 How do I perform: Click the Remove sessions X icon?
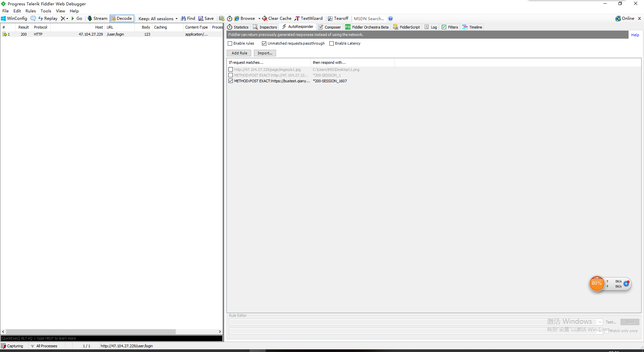click(63, 18)
